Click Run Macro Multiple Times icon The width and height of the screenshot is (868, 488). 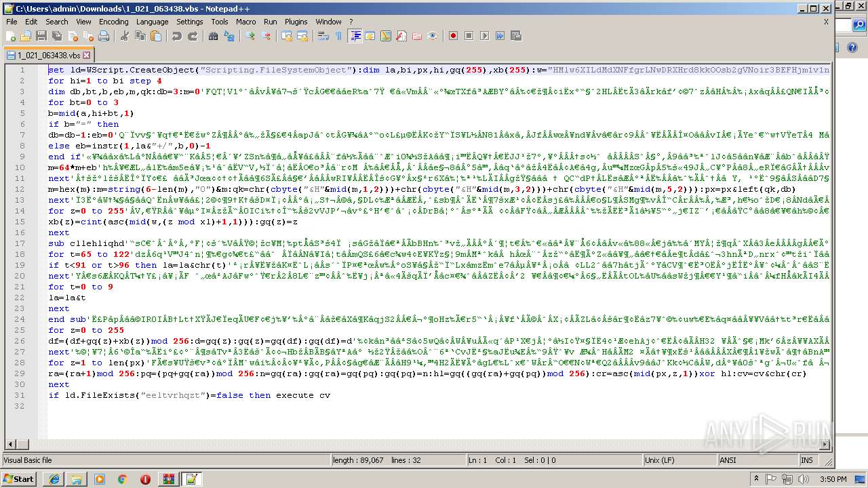point(500,36)
